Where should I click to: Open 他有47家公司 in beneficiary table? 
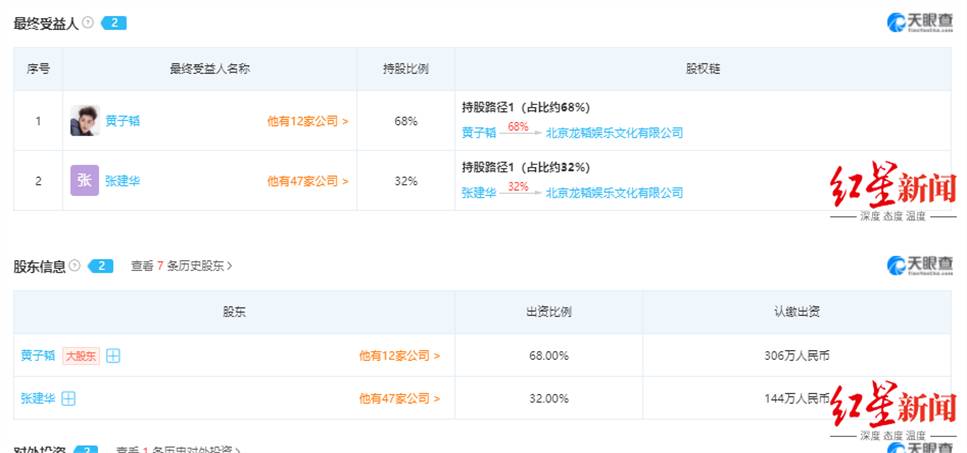pos(308,181)
